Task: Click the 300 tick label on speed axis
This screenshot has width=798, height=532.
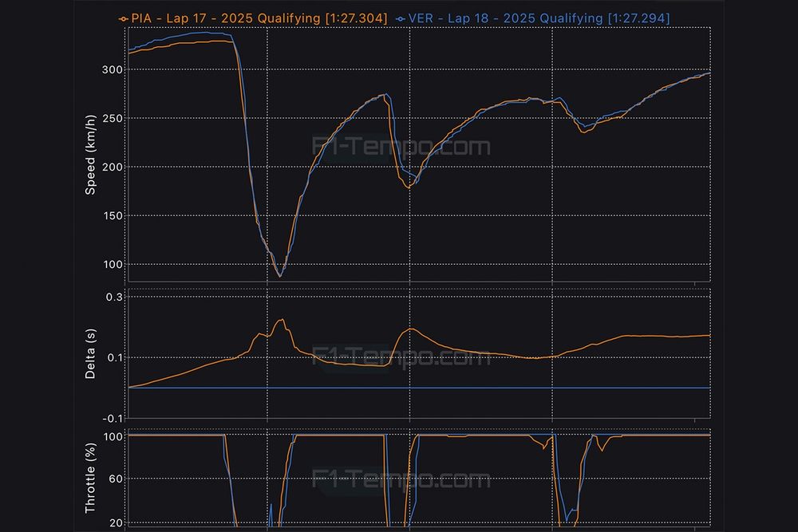Action: [110, 69]
